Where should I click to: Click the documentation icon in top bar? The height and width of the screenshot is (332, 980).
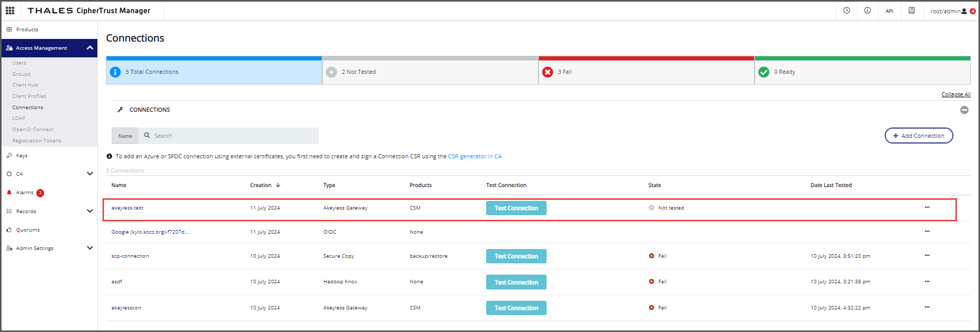pyautogui.click(x=912, y=10)
